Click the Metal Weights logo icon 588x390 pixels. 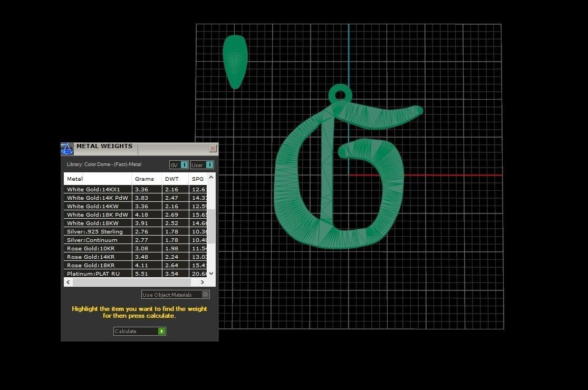pyautogui.click(x=67, y=149)
